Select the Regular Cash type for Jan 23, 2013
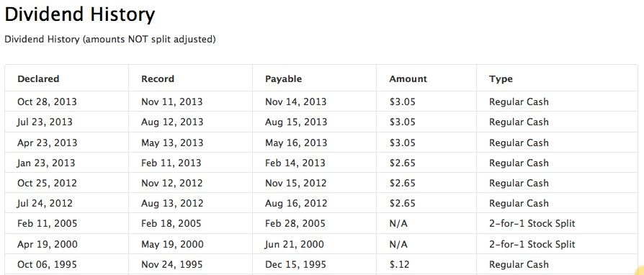 click(x=519, y=163)
